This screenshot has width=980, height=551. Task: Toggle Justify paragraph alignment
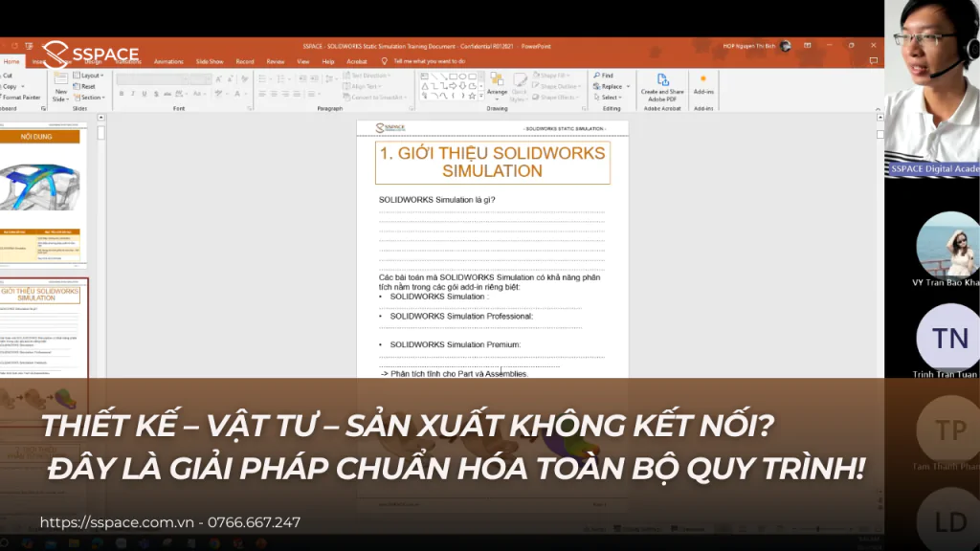click(297, 94)
